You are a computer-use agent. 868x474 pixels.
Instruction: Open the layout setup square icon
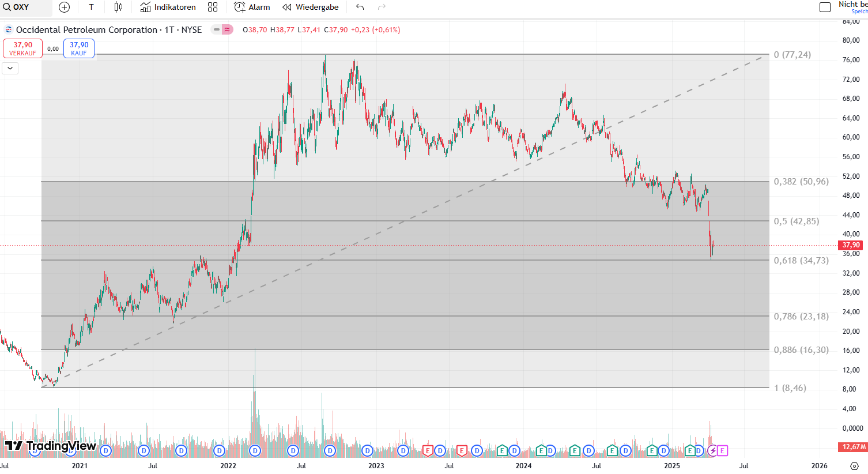[825, 7]
